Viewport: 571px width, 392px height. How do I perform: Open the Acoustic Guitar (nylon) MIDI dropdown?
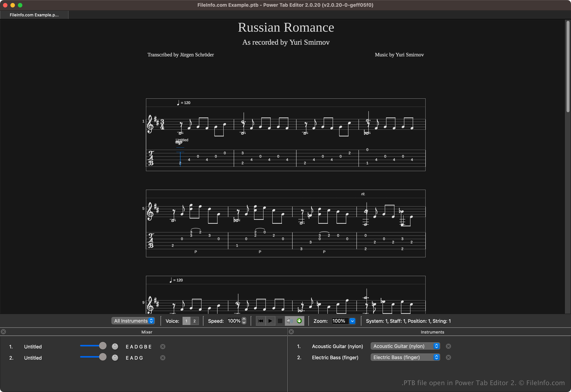(x=405, y=346)
